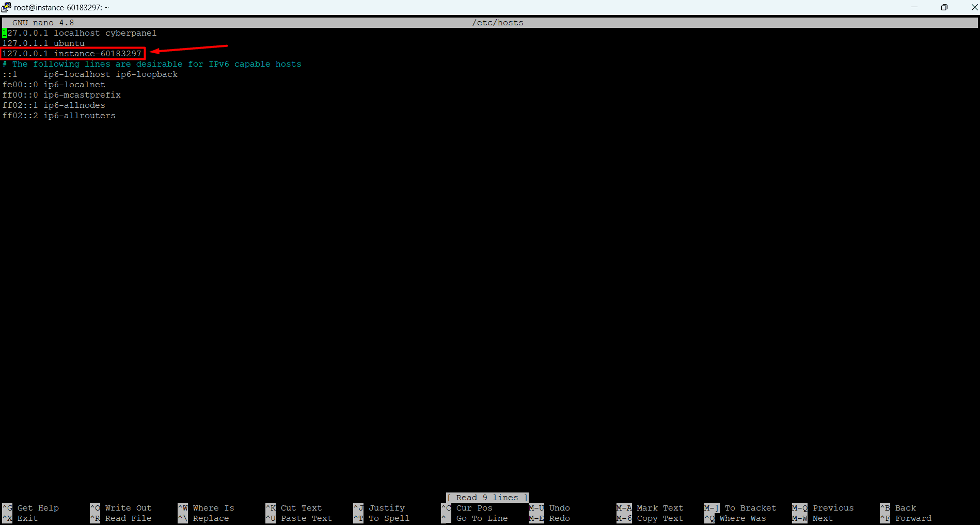Click the ^O Write Out shortcut
Screen dimensions: 980x525
tap(121, 508)
